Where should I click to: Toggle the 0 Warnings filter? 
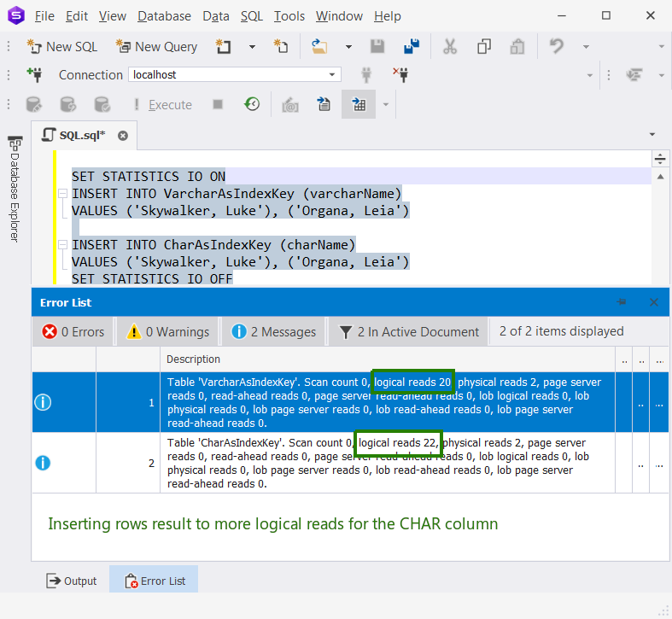click(x=167, y=331)
